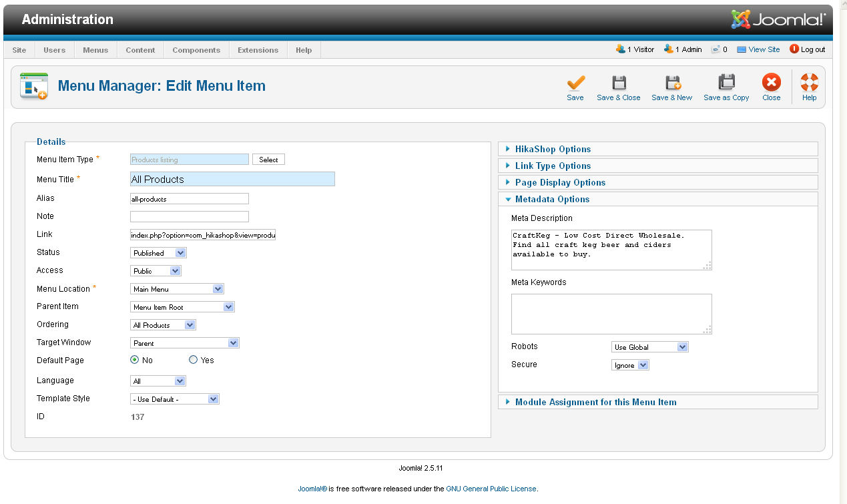
Task: Open the Site menu
Action: 19,50
